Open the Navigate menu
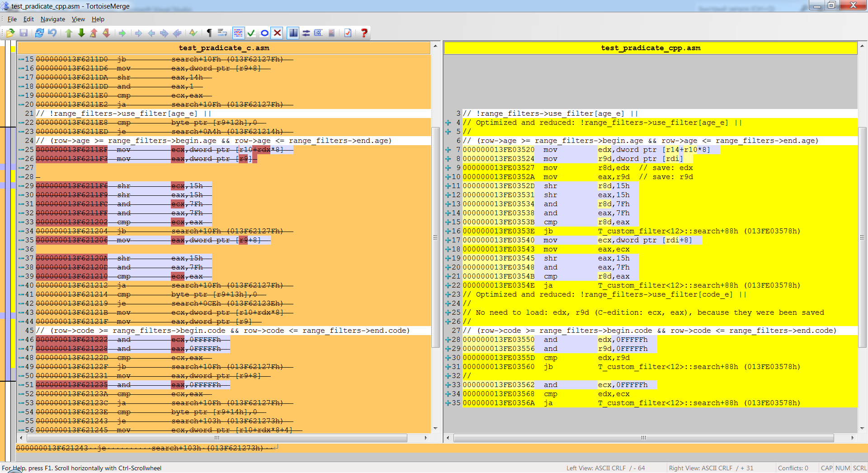 (52, 19)
